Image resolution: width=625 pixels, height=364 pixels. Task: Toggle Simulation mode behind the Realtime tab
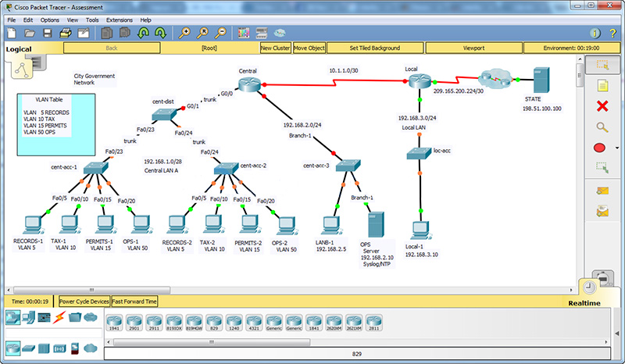pos(602,277)
